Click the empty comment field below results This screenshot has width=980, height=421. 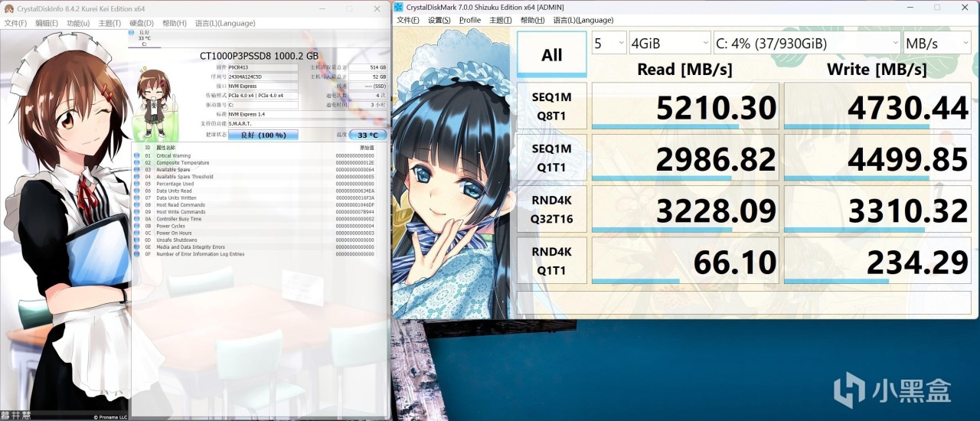744,302
